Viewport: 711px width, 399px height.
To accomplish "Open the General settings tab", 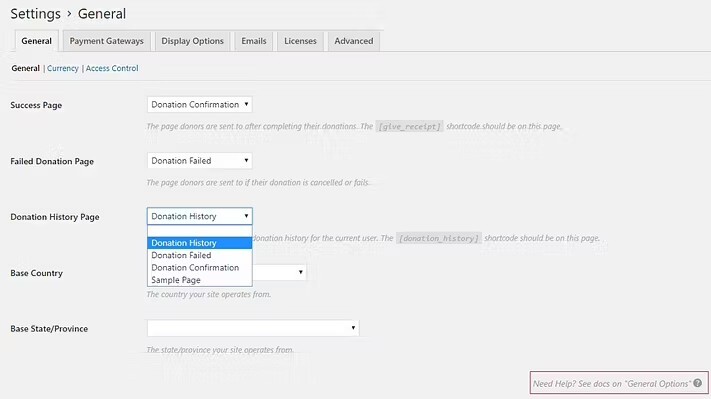I will 36,41.
